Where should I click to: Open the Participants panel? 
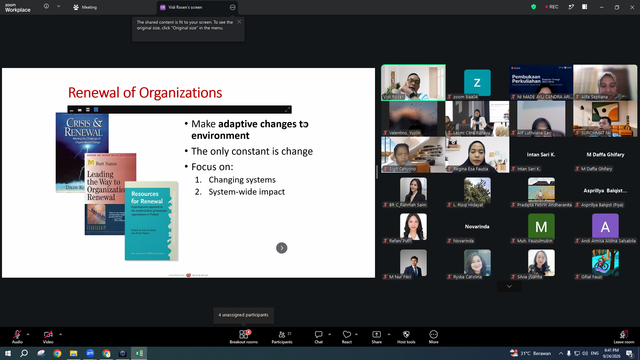282,337
